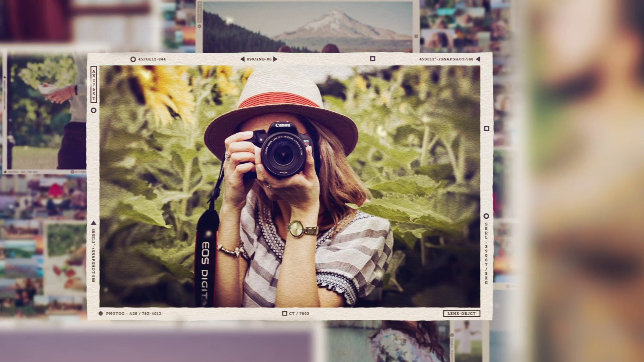Click the vertical SERL-39067/8XG text
This screenshot has height=362, width=644.
[486, 253]
